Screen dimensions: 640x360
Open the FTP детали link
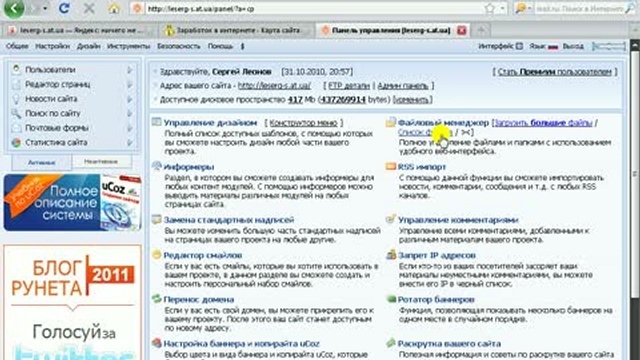click(349, 86)
